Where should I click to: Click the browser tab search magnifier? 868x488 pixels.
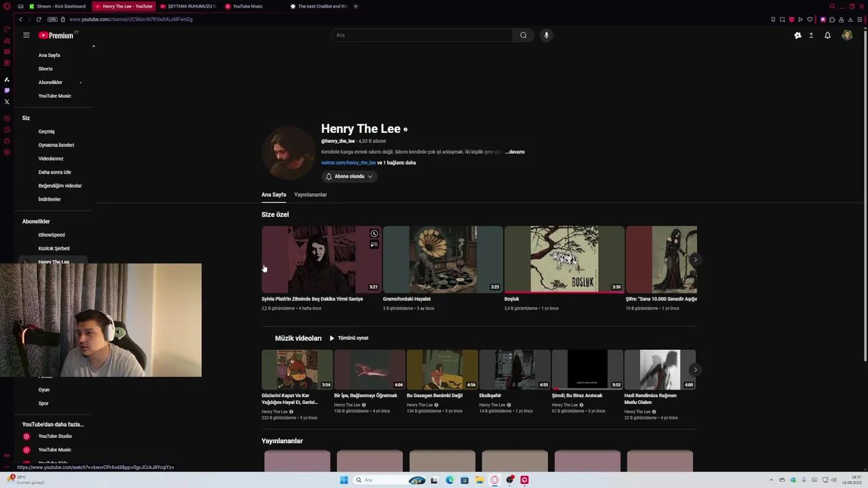click(x=832, y=6)
